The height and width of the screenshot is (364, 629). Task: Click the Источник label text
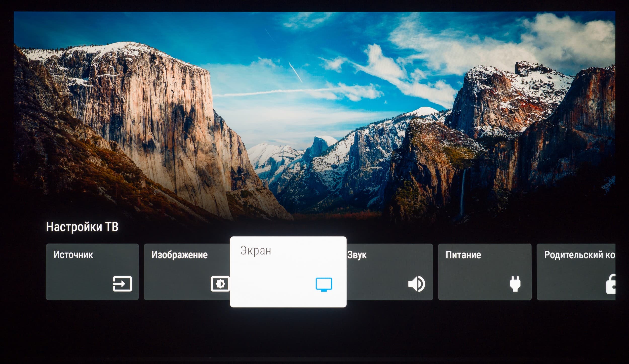point(73,255)
